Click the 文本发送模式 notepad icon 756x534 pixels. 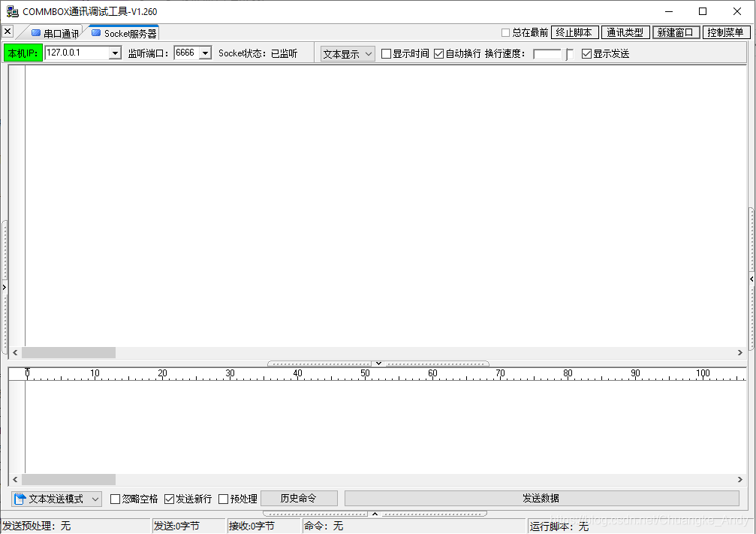[20, 499]
